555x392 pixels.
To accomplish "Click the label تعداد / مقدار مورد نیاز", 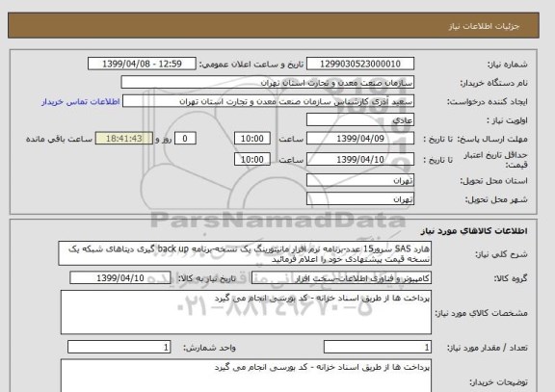I will (488, 348).
